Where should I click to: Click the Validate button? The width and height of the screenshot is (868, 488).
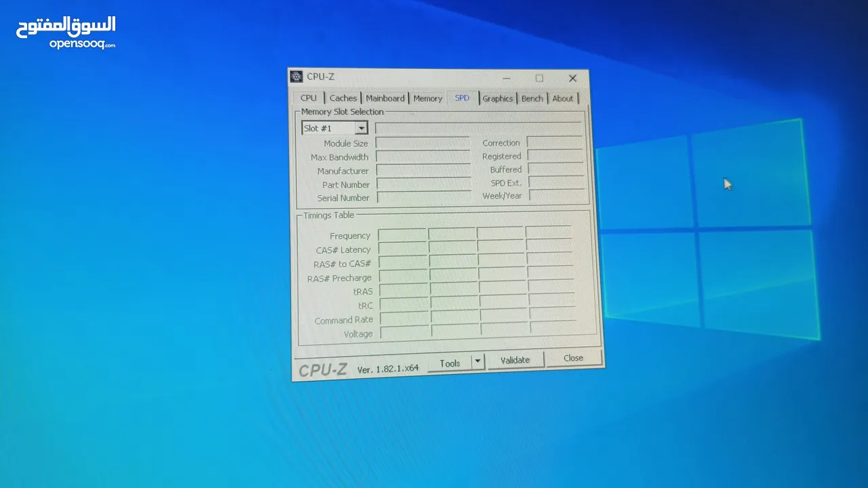[x=515, y=360]
